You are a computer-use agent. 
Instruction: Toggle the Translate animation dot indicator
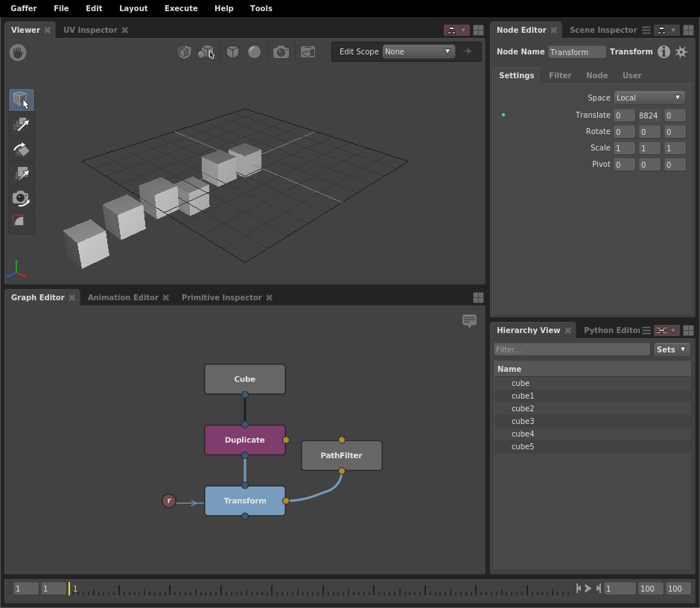point(503,115)
